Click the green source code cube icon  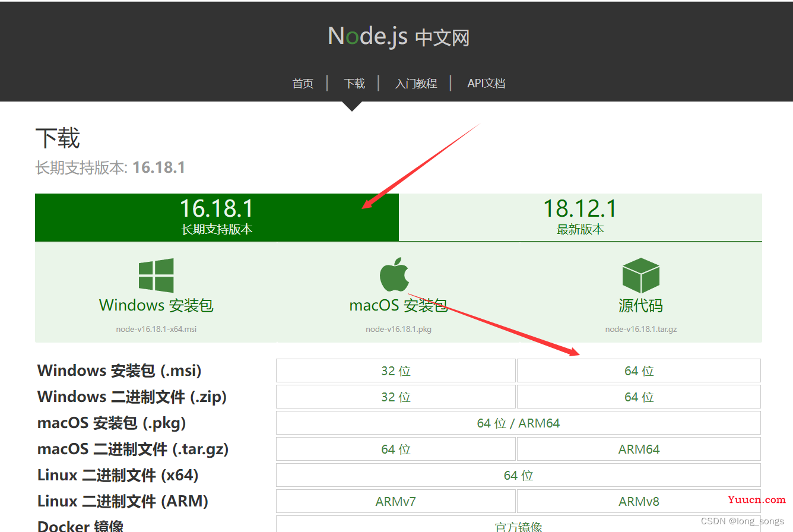tap(641, 275)
